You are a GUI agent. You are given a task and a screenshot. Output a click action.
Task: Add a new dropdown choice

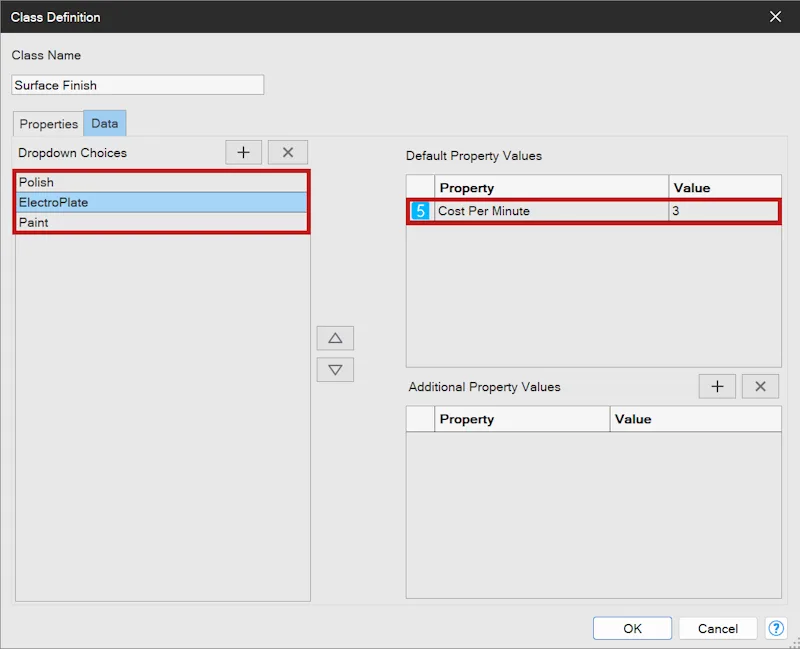243,153
